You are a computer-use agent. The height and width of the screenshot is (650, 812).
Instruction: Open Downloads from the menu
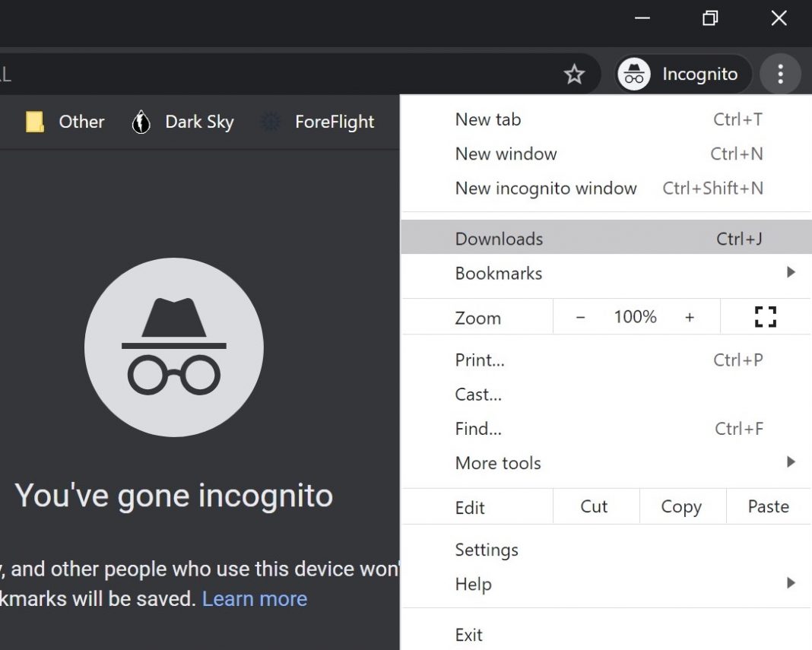coord(607,237)
